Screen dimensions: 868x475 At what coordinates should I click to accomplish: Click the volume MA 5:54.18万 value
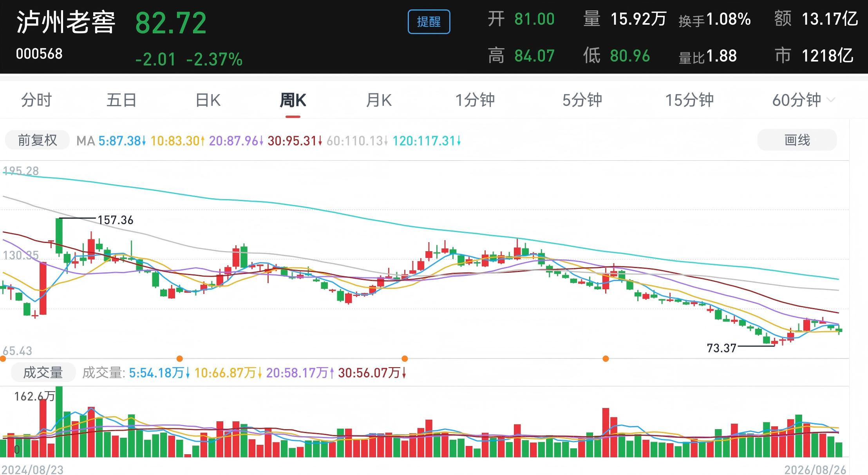tap(159, 373)
